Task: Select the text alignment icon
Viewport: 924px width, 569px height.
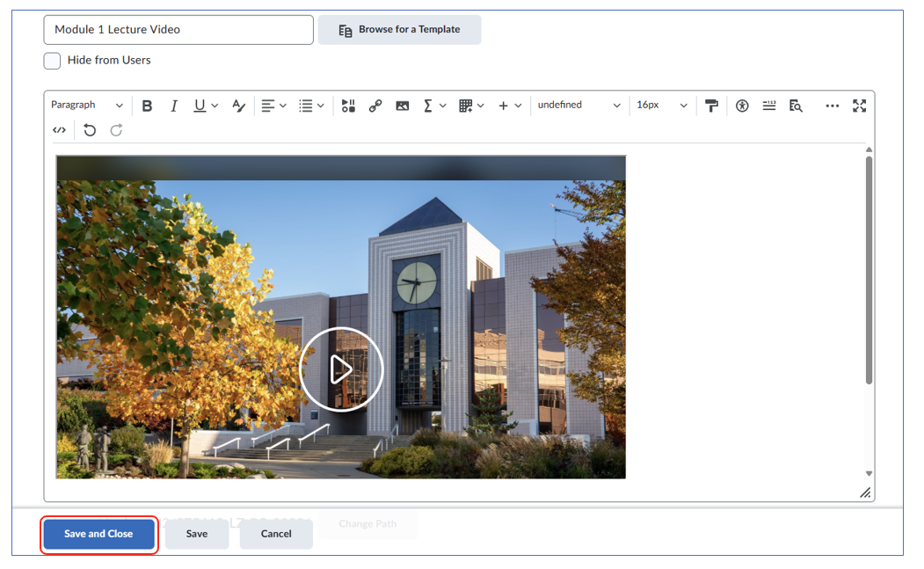Action: (267, 106)
